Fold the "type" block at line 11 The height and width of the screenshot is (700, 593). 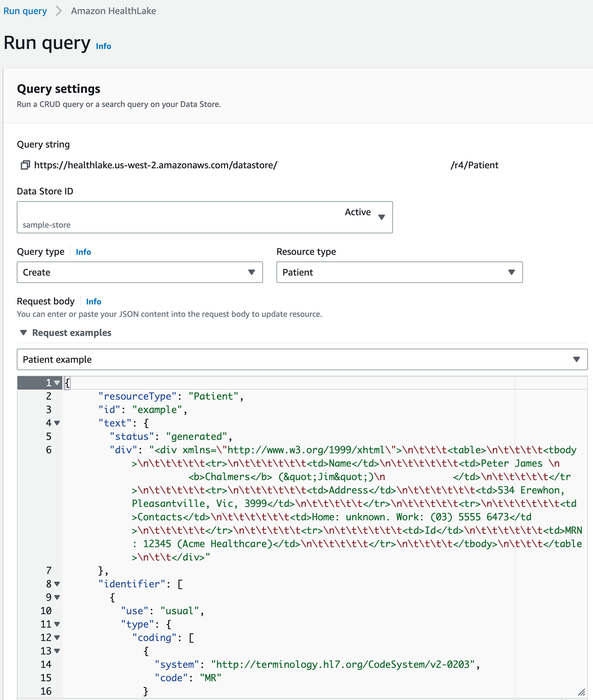(57, 624)
